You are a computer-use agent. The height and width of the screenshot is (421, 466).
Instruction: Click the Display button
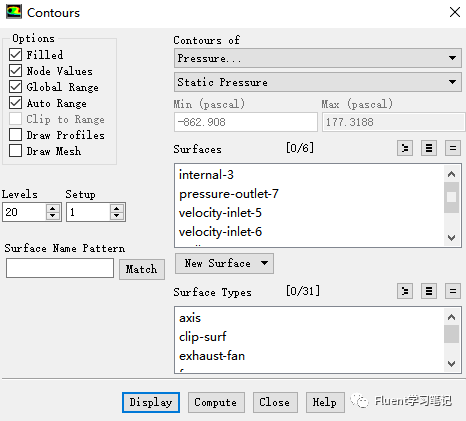point(151,402)
